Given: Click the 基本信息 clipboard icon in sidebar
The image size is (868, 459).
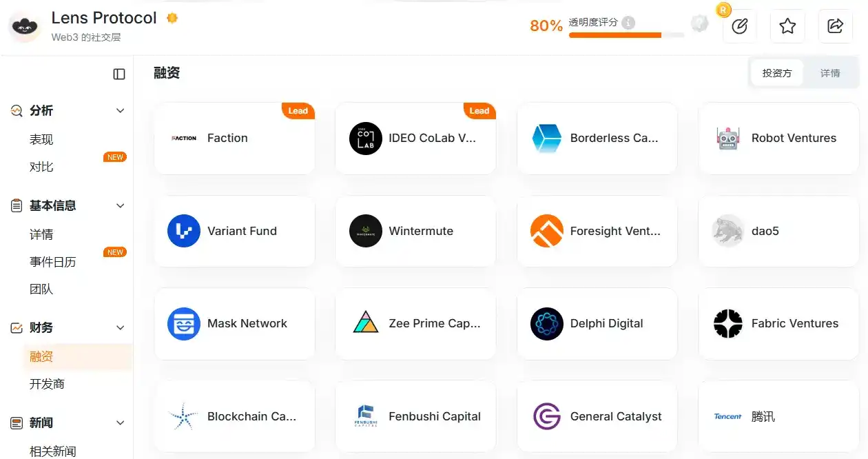Looking at the screenshot, I should 16,205.
